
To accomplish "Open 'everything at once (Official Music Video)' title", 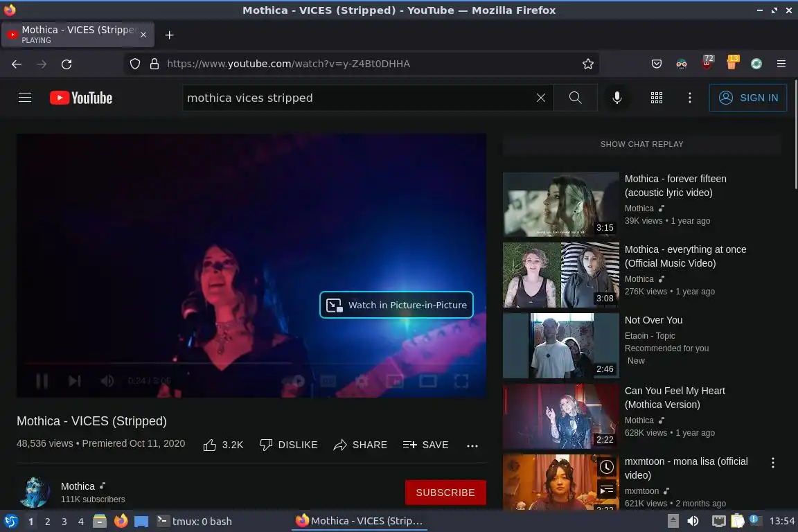I will [x=685, y=256].
